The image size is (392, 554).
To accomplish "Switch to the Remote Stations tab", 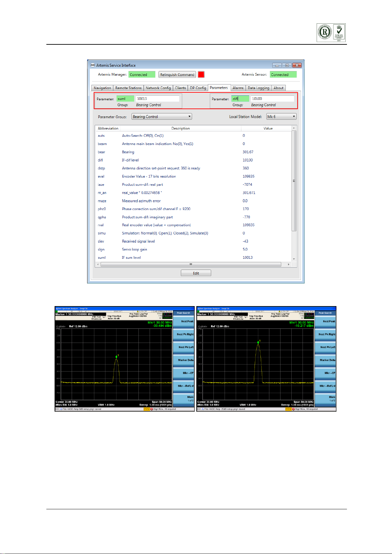I will tap(128, 88).
